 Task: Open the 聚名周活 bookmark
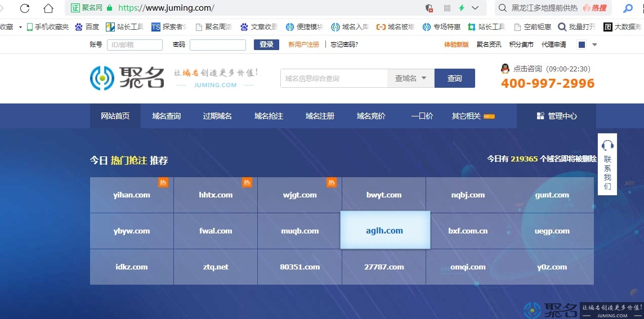tap(213, 26)
